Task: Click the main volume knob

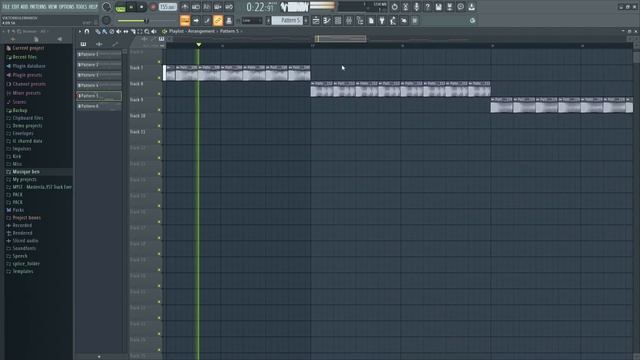Action: click(x=107, y=7)
